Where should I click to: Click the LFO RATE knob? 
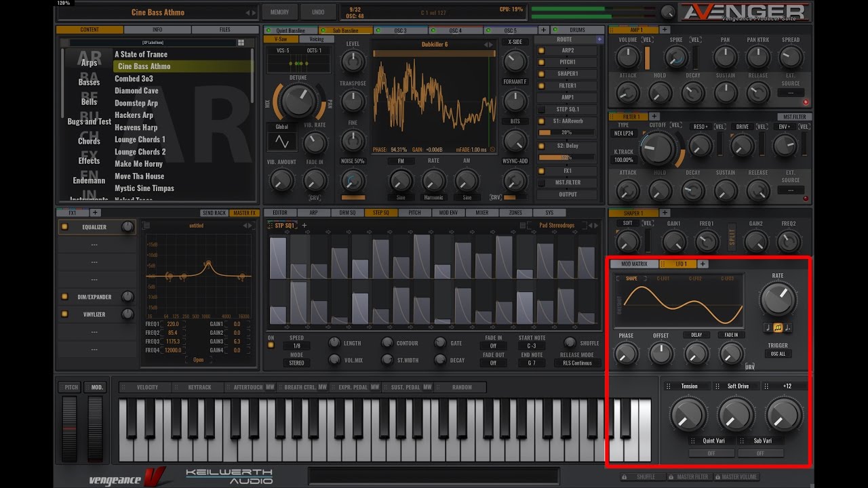pos(778,298)
